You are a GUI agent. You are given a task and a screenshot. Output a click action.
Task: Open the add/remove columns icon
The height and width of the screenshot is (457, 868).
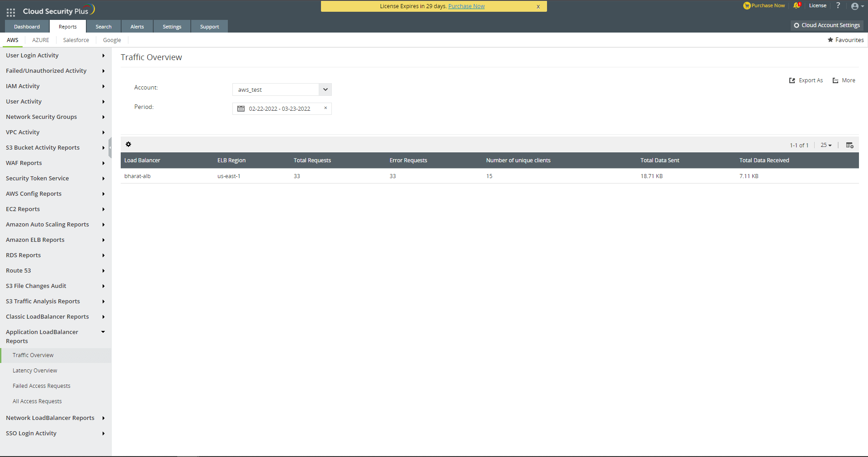(850, 145)
